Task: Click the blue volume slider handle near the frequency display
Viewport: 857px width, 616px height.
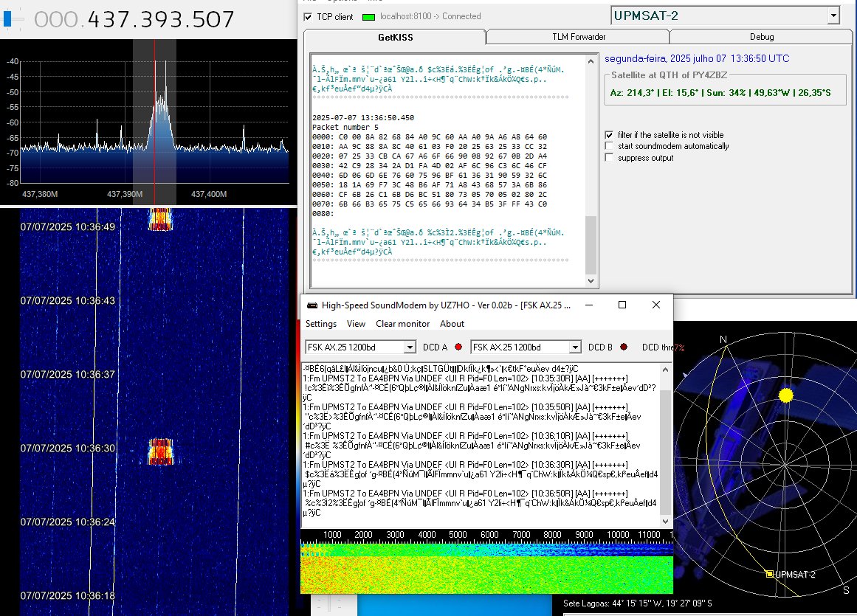Action: [x=7, y=17]
